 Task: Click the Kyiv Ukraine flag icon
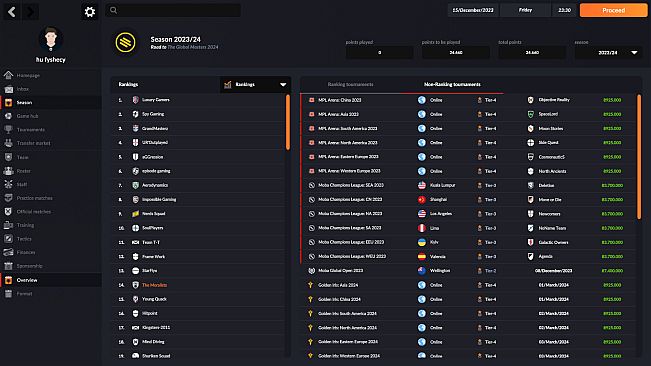click(x=422, y=242)
